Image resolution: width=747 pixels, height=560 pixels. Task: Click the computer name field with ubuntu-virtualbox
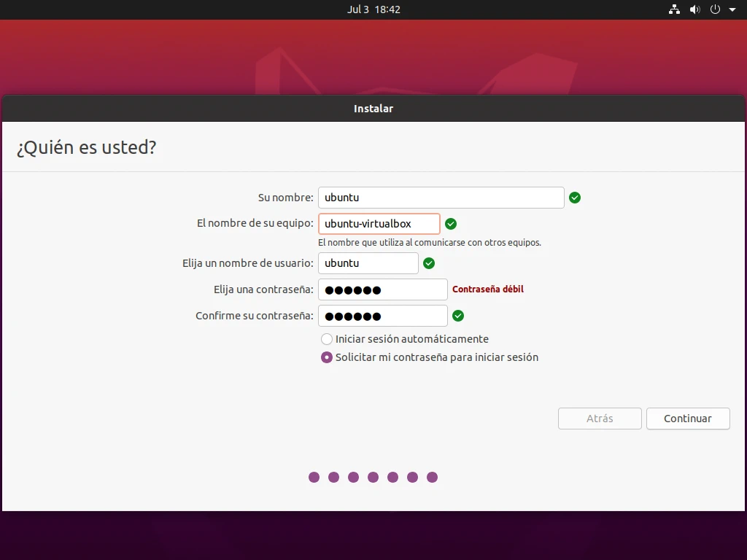pyautogui.click(x=379, y=224)
